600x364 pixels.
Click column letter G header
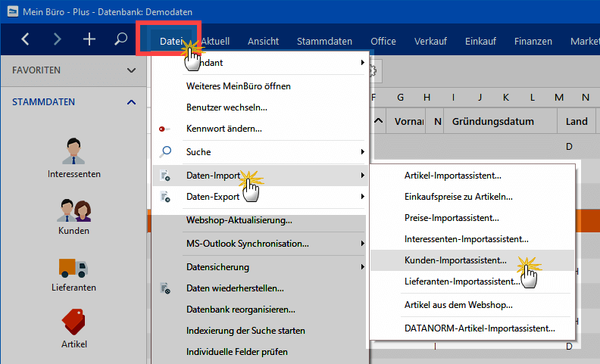(x=400, y=98)
